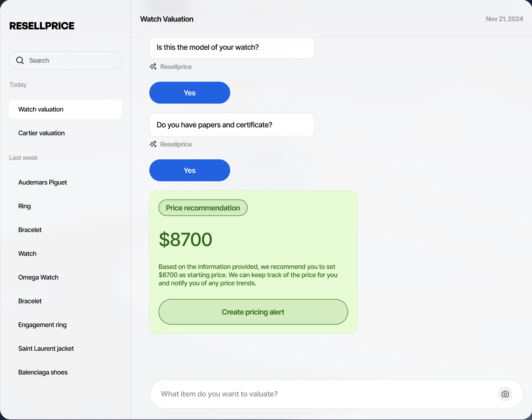Focus the sidebar Search field
532x420 pixels.
coord(70,61)
